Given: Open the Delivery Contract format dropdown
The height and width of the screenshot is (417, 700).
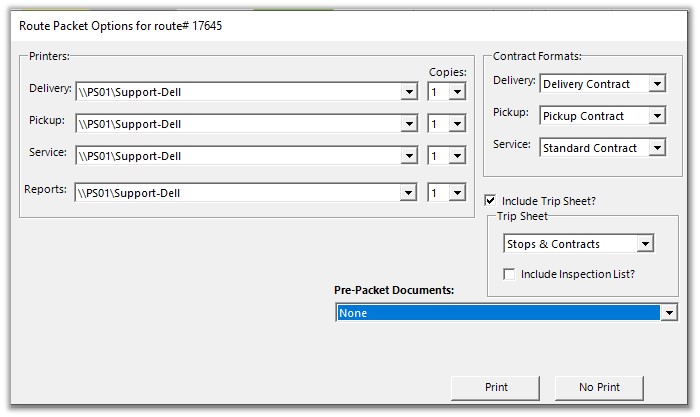Looking at the screenshot, I should click(657, 84).
